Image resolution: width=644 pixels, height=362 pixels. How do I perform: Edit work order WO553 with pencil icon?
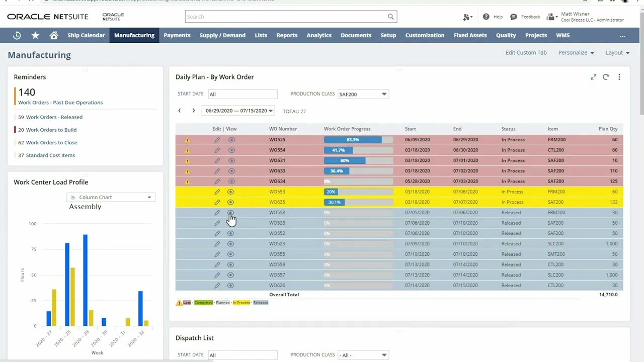point(217,192)
